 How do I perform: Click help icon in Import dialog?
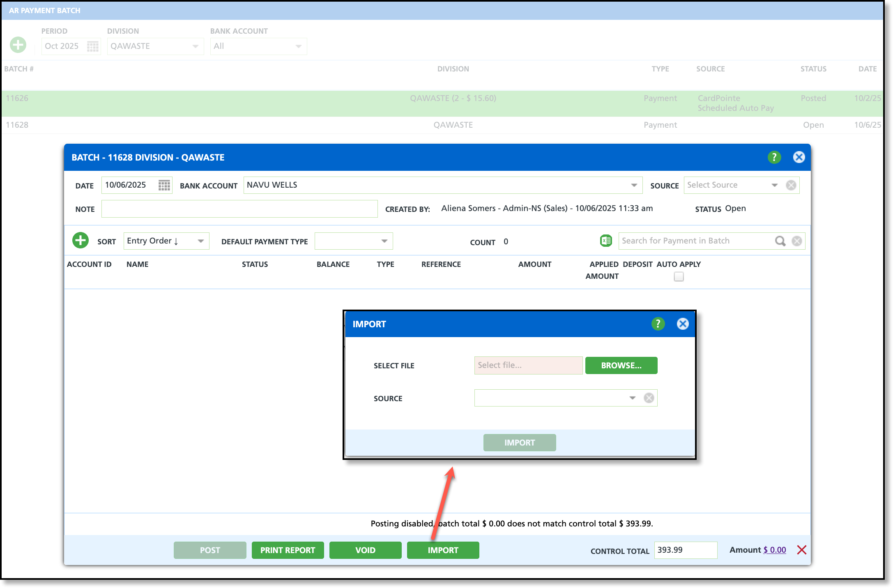click(658, 324)
